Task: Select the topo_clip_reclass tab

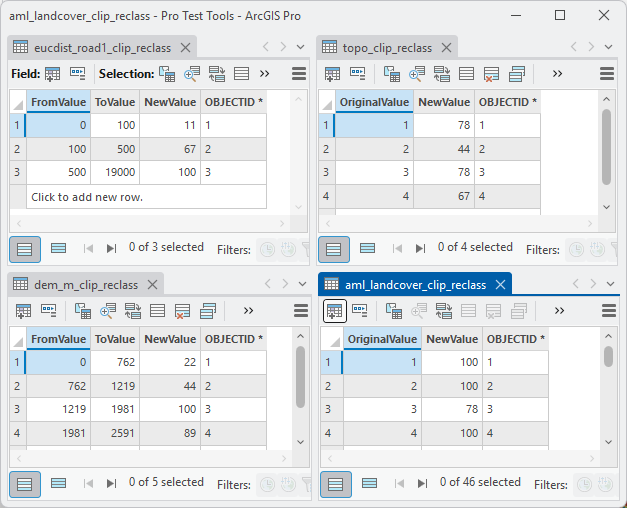Action: [387, 48]
